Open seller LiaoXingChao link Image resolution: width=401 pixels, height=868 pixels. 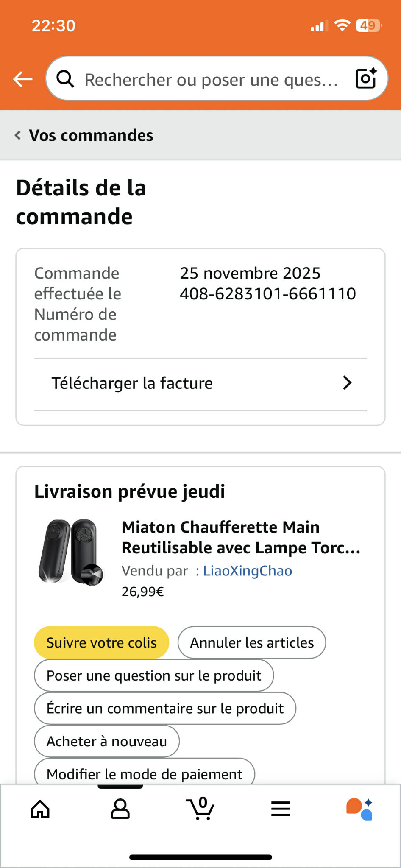248,571
